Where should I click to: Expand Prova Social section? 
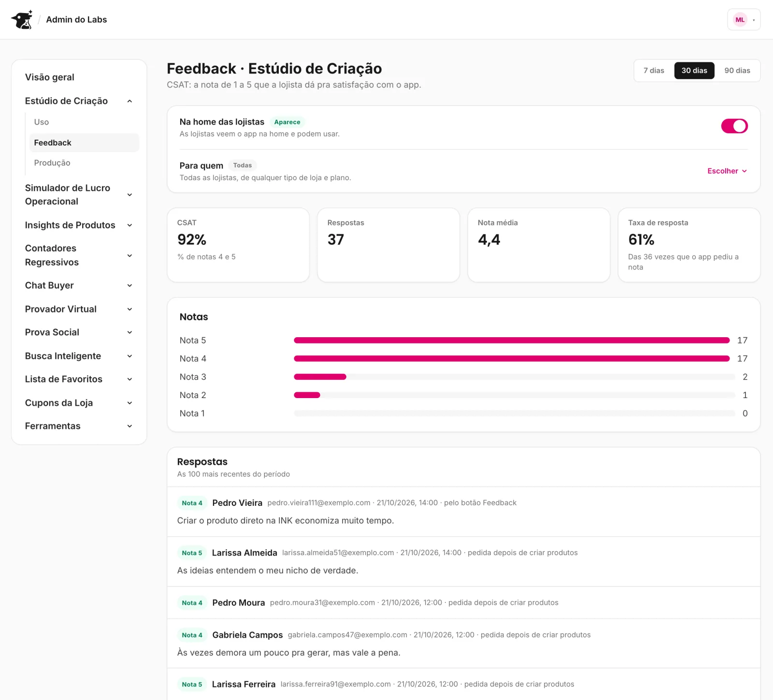coord(79,332)
